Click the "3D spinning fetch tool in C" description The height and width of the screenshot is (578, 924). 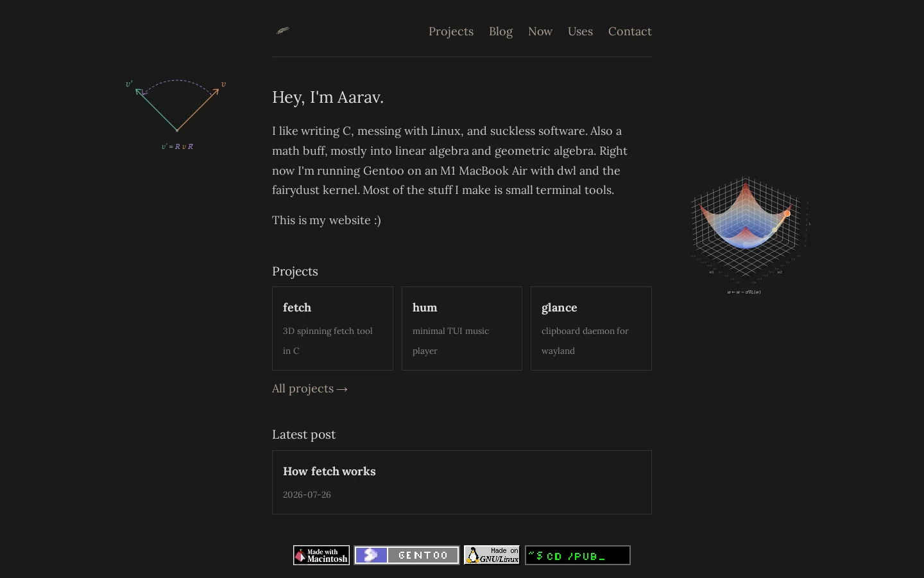328,341
